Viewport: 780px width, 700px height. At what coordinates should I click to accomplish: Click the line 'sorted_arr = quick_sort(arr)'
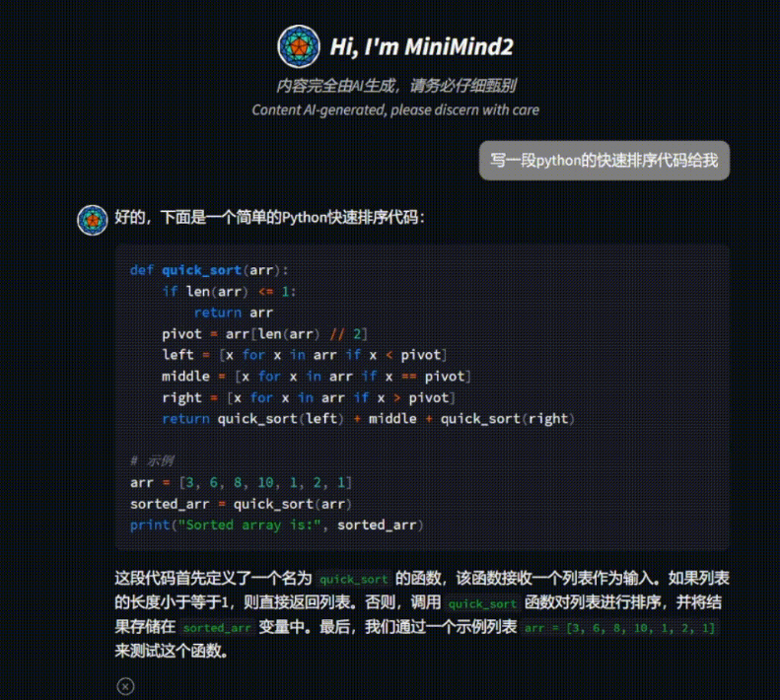pyautogui.click(x=242, y=504)
